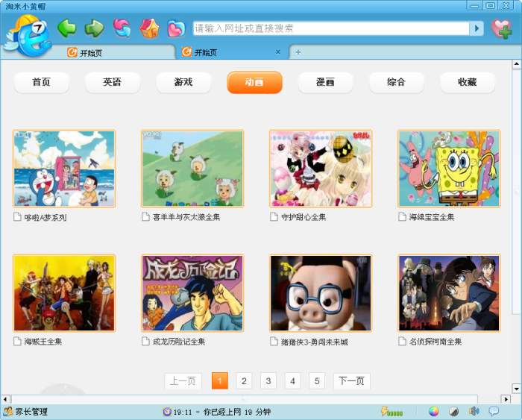Open favorites heart folder icon
Screen dimensions: 522x420
click(176, 28)
